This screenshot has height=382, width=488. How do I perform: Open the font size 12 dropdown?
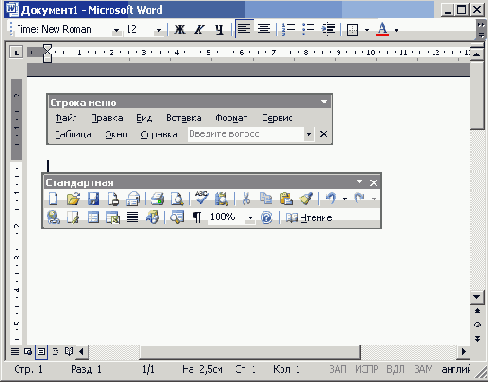coord(159,30)
